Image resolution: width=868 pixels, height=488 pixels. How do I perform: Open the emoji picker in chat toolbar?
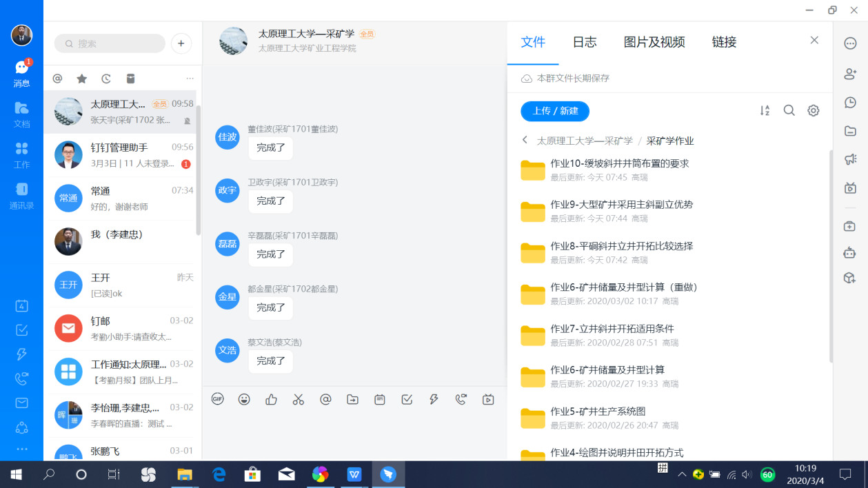244,399
